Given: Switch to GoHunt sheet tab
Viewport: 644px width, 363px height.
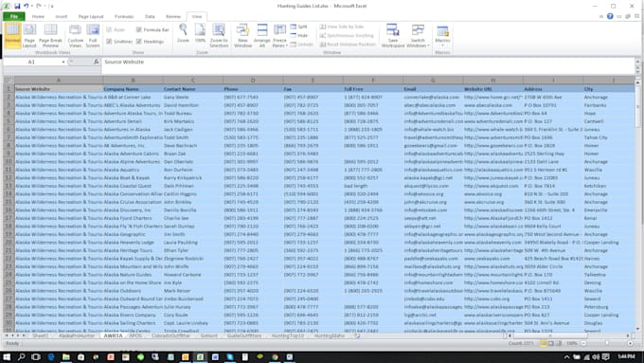Looking at the screenshot, I should point(208,336).
